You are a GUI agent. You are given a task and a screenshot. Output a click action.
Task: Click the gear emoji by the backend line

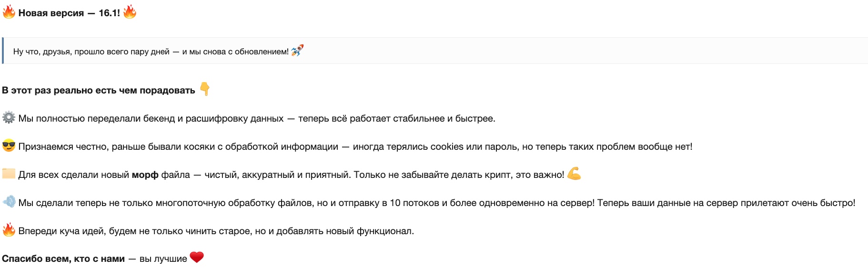click(x=9, y=117)
